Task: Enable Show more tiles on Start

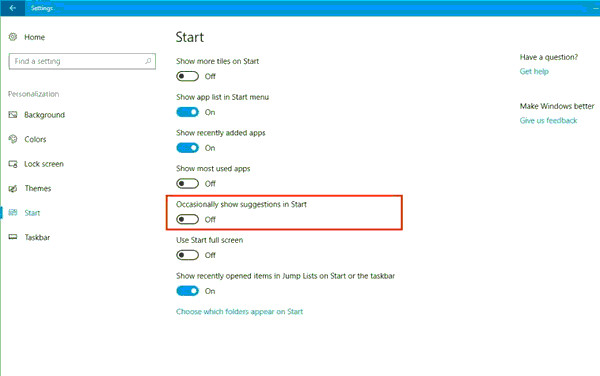Action: click(188, 76)
